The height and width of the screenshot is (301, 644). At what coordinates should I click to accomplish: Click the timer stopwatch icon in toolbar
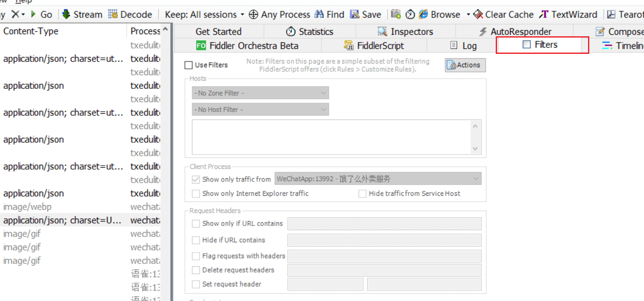point(410,14)
